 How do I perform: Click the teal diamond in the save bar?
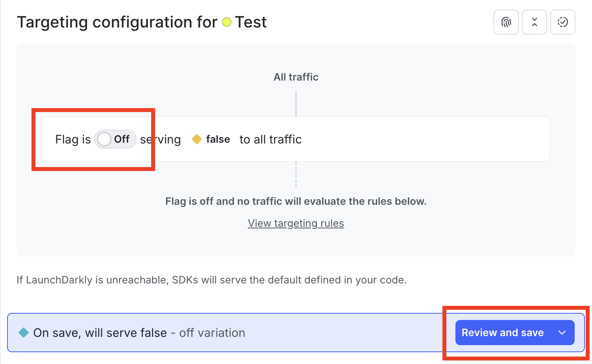tap(24, 333)
